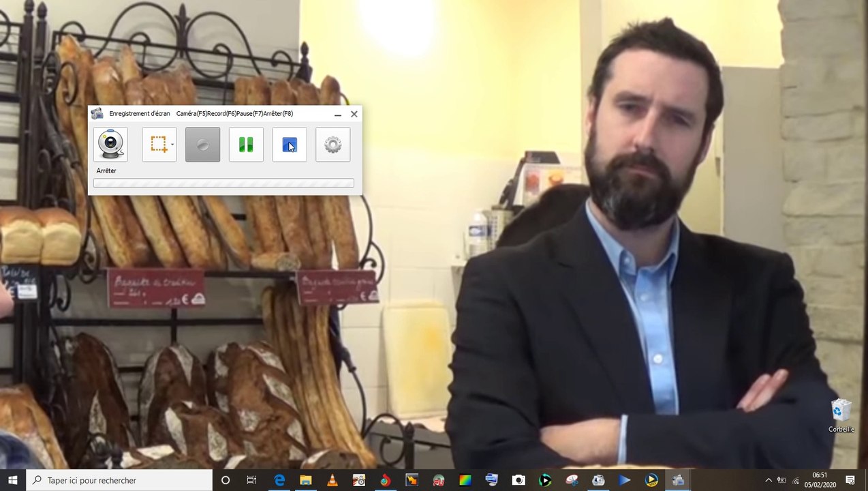Viewport: 868px width, 491px height.
Task: Pause the screen recording
Action: (246, 145)
